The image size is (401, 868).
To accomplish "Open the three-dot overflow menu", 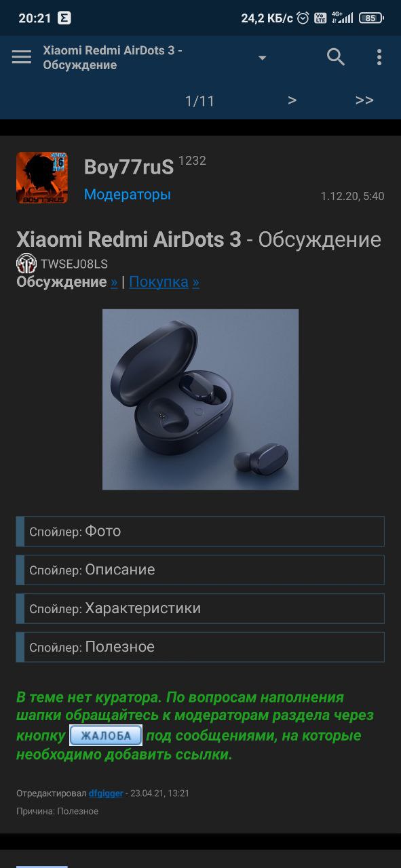I will pyautogui.click(x=379, y=57).
